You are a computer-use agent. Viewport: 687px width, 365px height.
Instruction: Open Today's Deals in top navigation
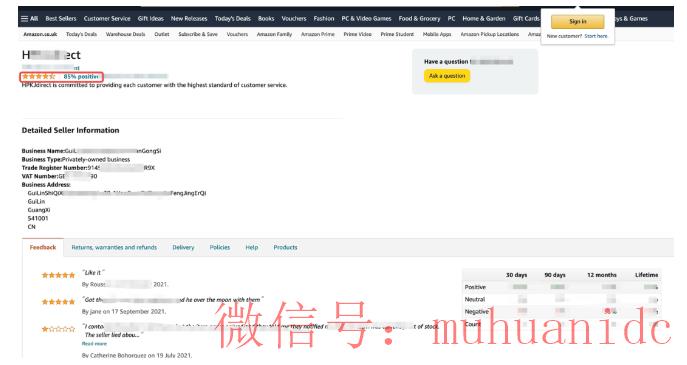[x=233, y=18]
